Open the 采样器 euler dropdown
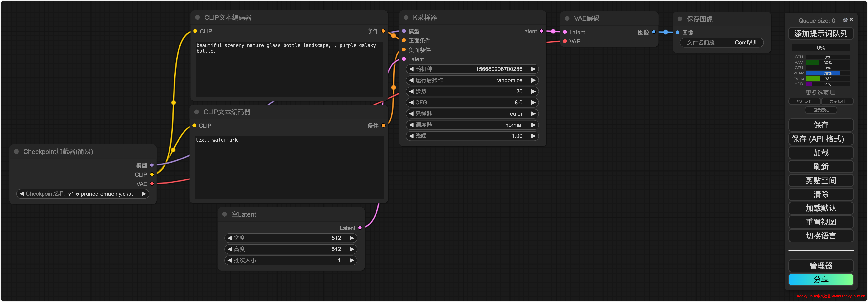Image resolution: width=868 pixels, height=302 pixels. tap(472, 114)
